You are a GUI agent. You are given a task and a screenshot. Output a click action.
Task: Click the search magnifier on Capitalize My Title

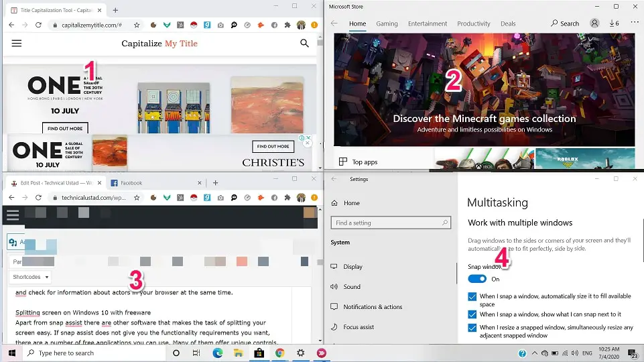pyautogui.click(x=304, y=43)
